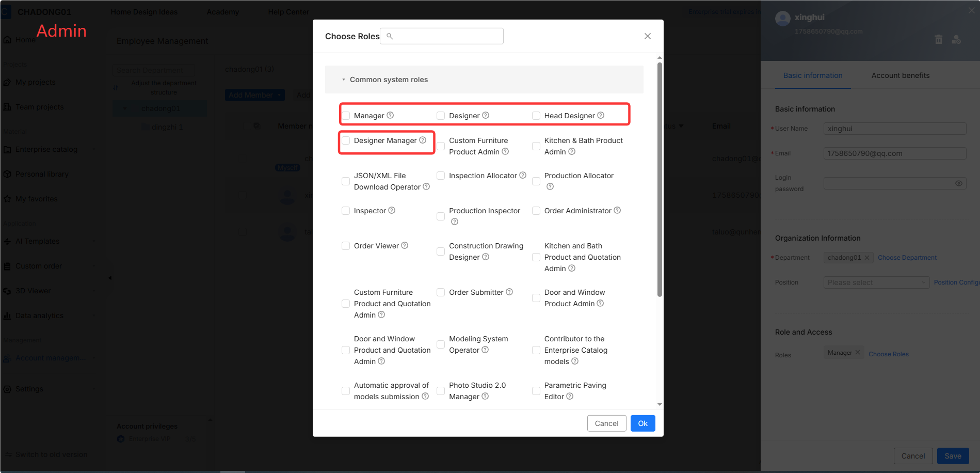Click the help icon for Order Administrator

[x=617, y=210]
